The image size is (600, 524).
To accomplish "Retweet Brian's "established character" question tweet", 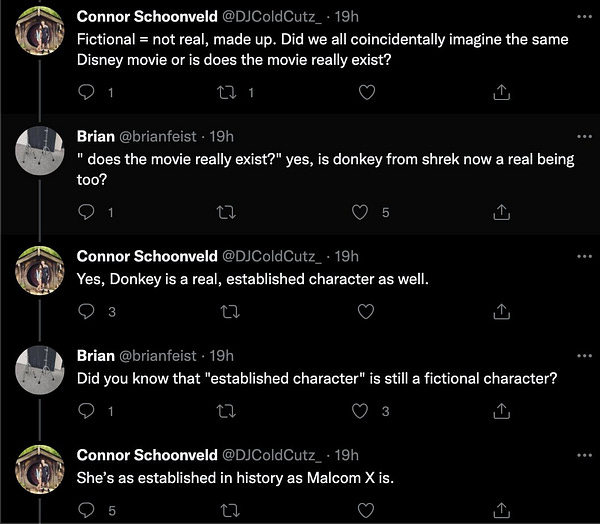I will (228, 411).
